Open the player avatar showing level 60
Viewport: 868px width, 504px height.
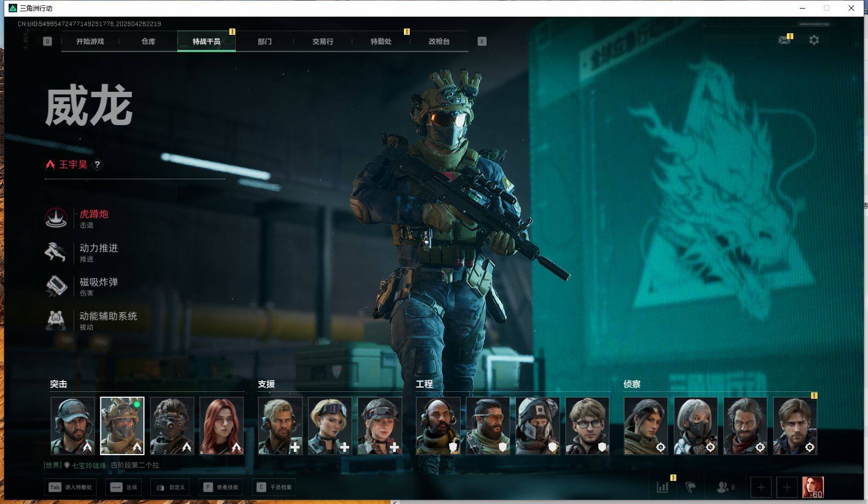click(x=813, y=487)
